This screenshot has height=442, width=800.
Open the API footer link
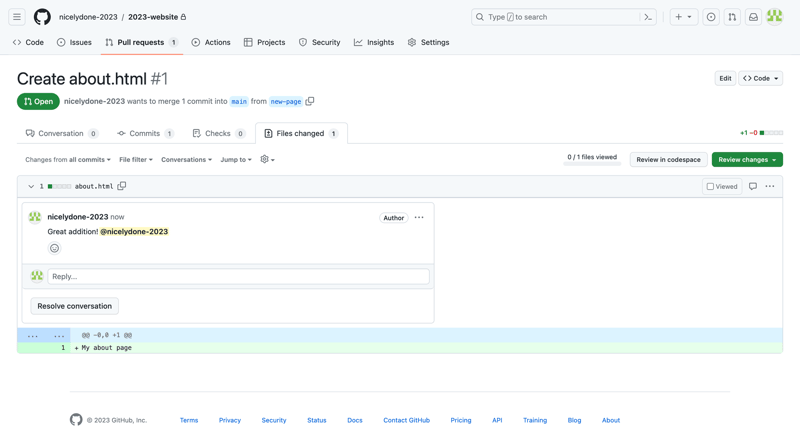(497, 420)
